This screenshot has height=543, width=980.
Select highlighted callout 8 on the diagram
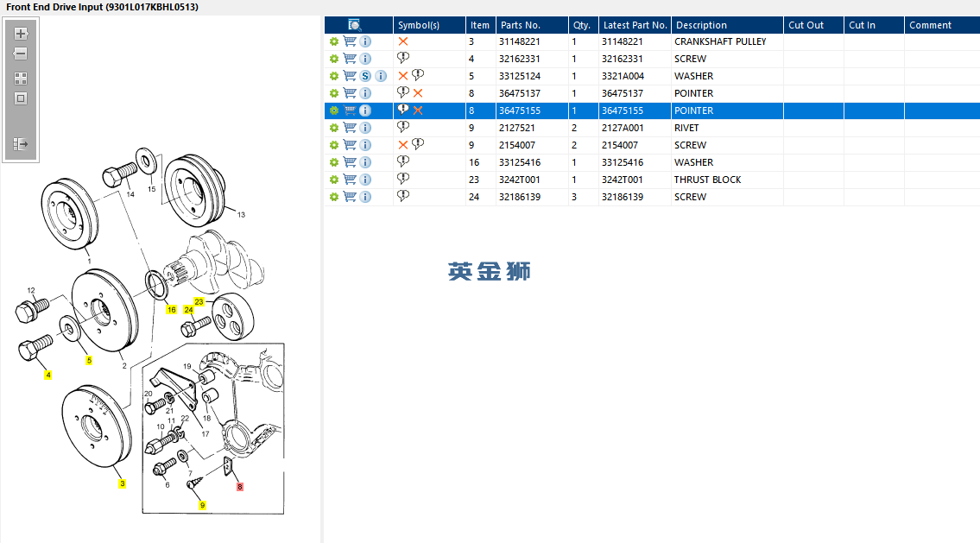[239, 487]
